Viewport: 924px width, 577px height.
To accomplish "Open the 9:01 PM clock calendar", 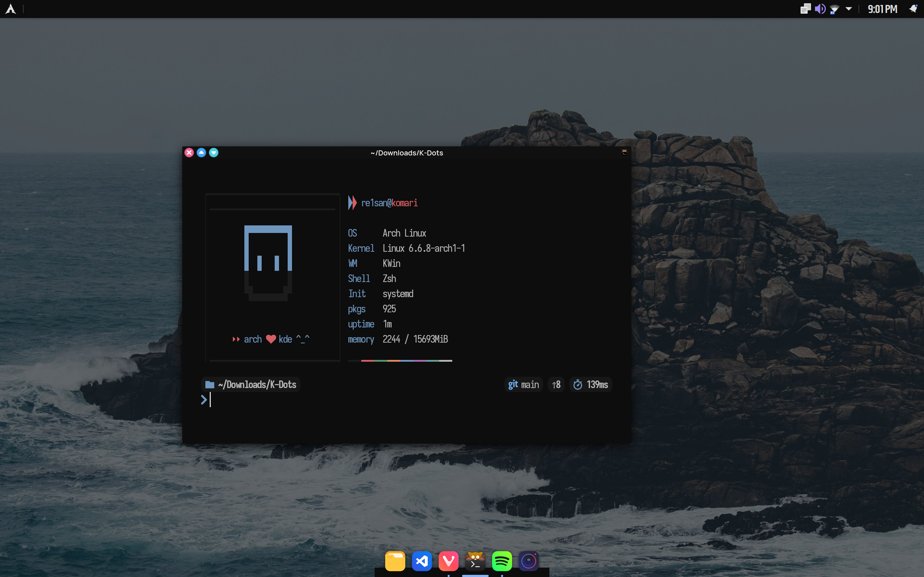I will click(882, 9).
